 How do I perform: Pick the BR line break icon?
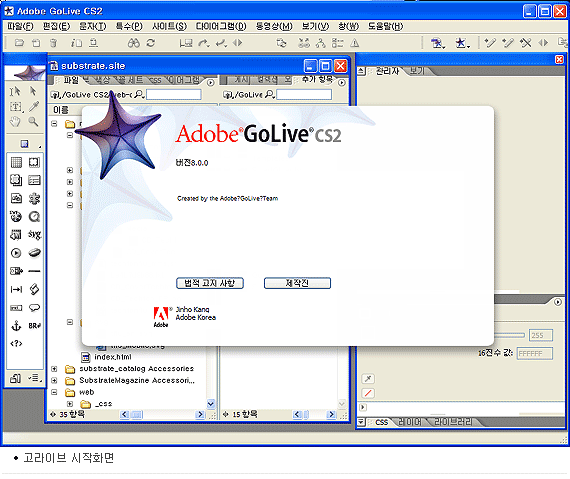(35, 326)
